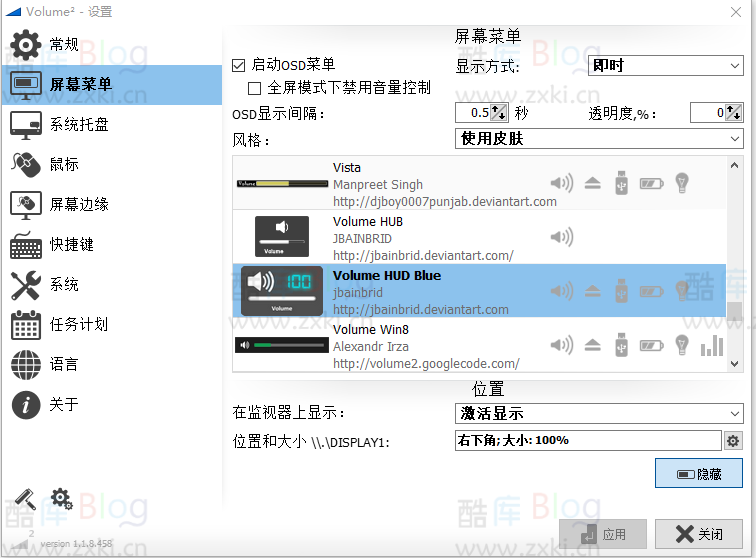756x558 pixels.
Task: Click the http://volume2.googlecode.com/ link text
Action: pos(426,364)
